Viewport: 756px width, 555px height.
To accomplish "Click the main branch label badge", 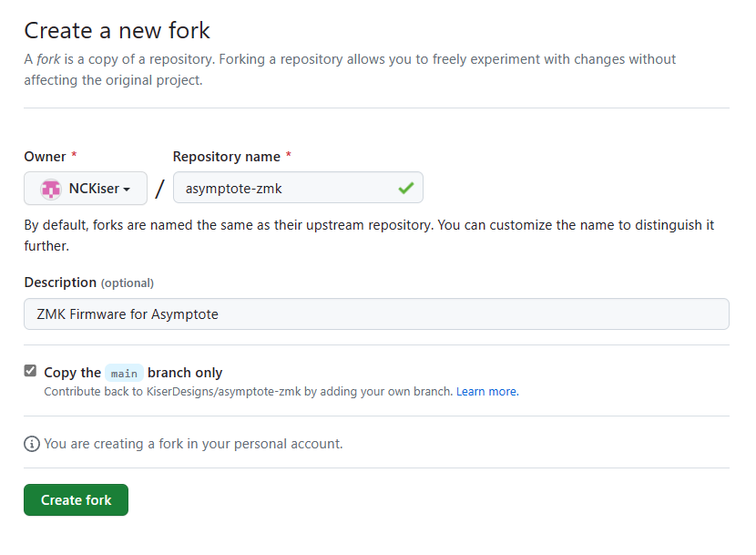I will click(x=124, y=373).
